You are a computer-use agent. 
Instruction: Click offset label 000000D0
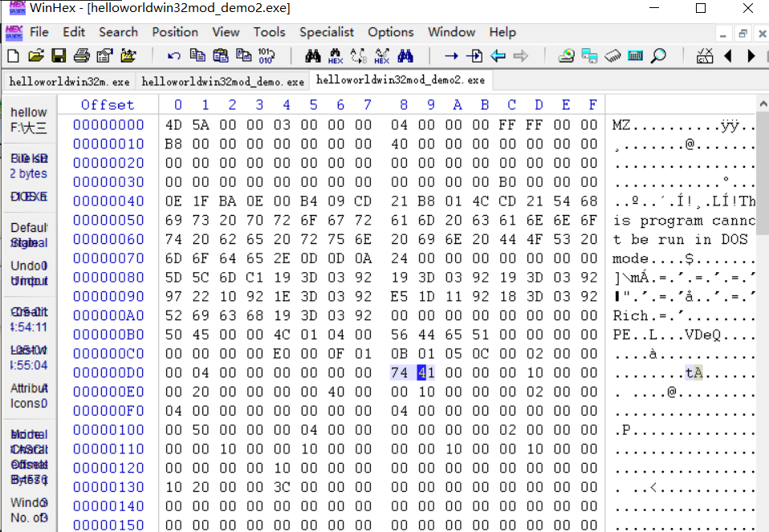108,372
